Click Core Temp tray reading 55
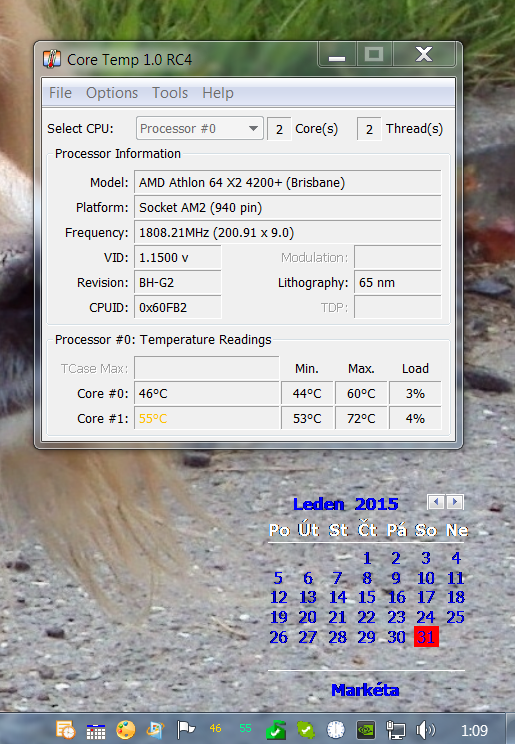The image size is (515, 744). pos(245,728)
